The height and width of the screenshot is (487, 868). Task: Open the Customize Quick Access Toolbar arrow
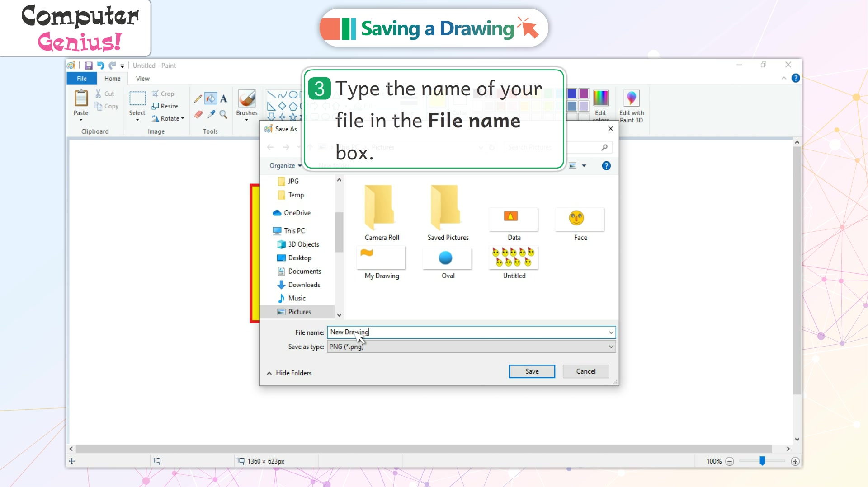[122, 66]
